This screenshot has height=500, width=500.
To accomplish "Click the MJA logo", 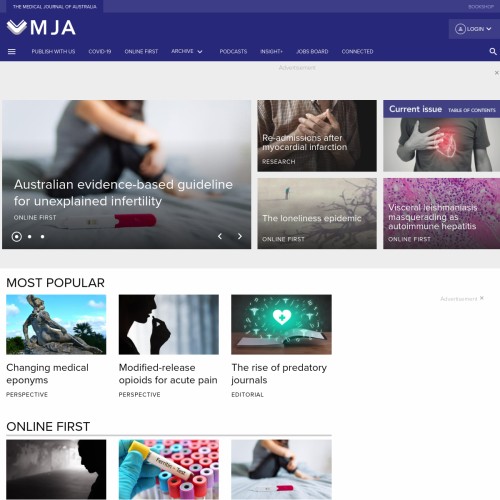I will [x=41, y=28].
